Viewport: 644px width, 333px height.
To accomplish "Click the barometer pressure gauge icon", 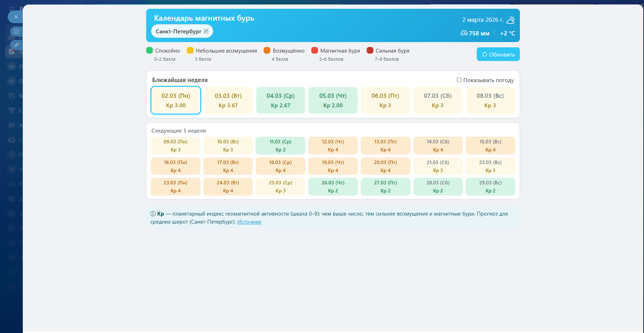I will coord(464,33).
